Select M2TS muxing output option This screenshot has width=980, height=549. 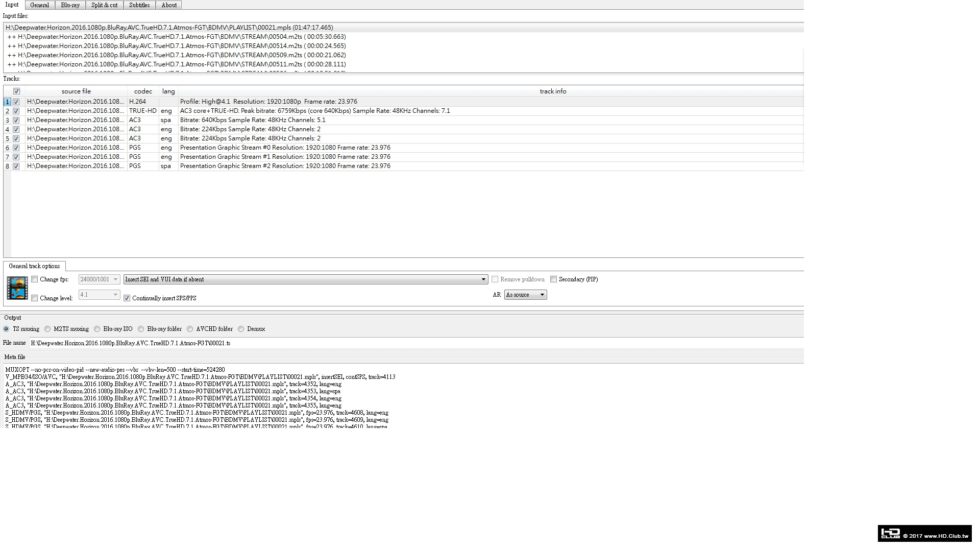tap(47, 329)
